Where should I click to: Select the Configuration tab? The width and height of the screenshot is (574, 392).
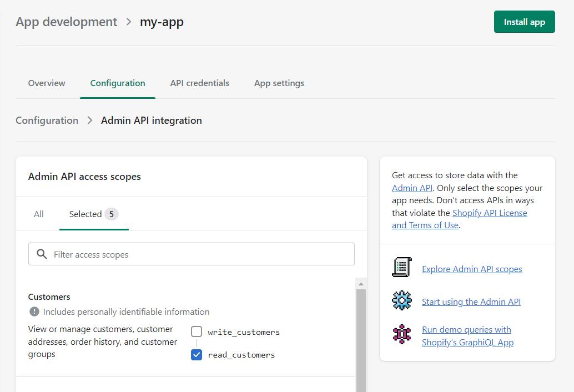118,83
